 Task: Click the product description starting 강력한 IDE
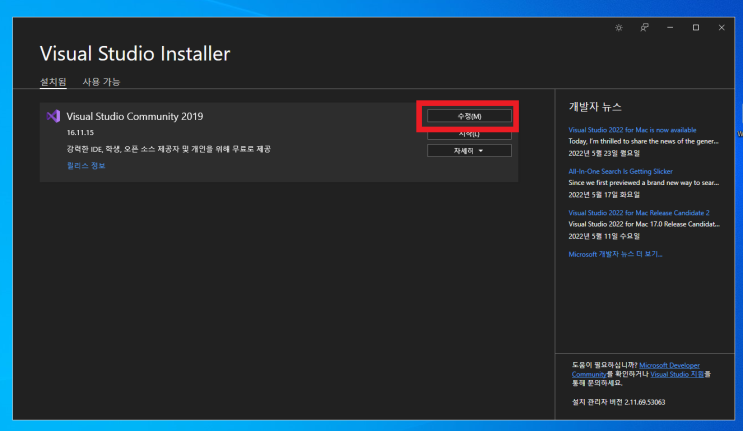pyautogui.click(x=169, y=149)
